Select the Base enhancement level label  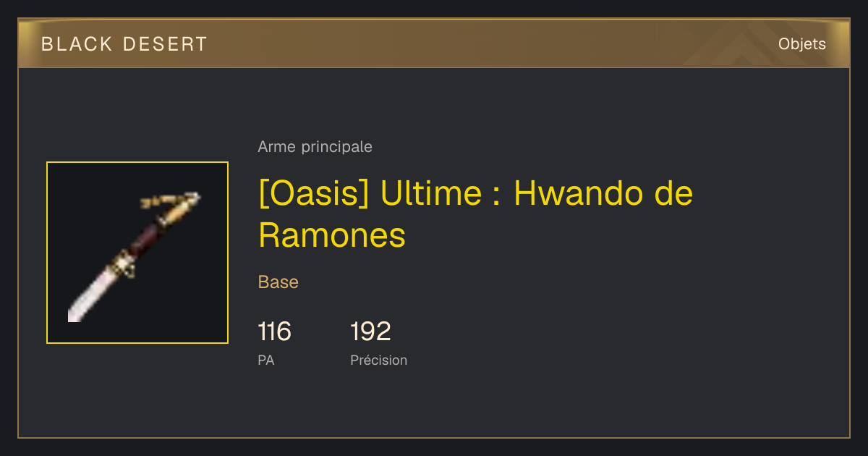pyautogui.click(x=278, y=282)
